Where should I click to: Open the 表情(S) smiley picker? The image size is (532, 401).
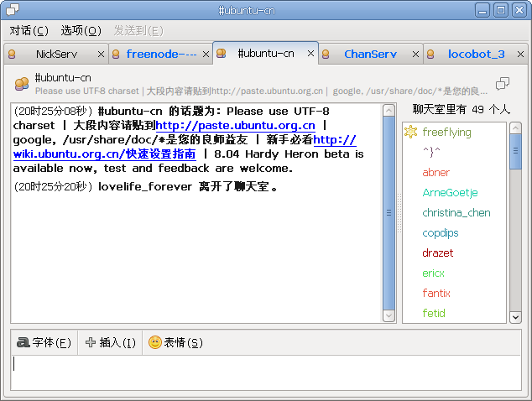[175, 342]
